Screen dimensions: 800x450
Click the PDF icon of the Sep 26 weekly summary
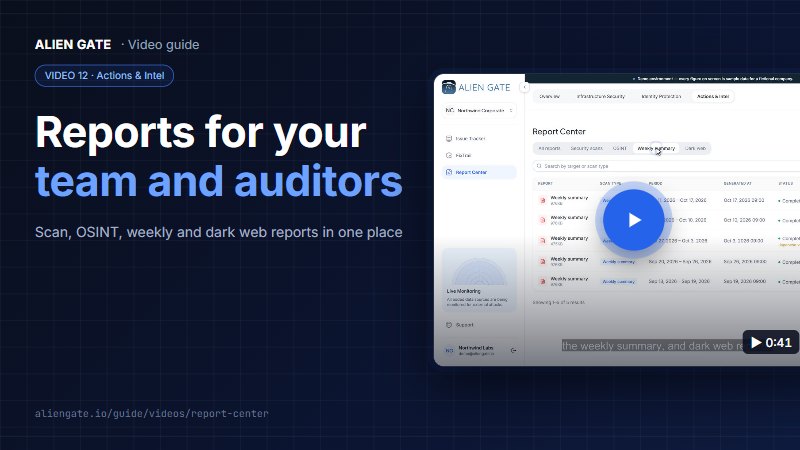click(x=542, y=261)
